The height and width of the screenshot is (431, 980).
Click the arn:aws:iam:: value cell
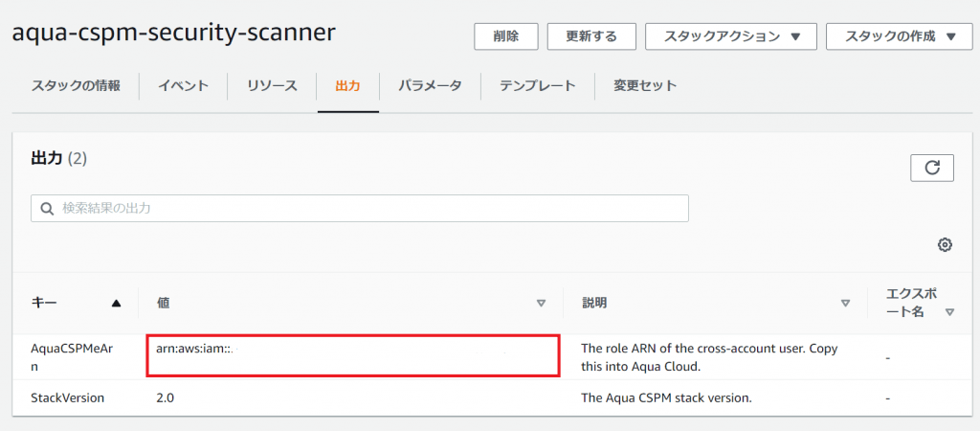click(352, 356)
